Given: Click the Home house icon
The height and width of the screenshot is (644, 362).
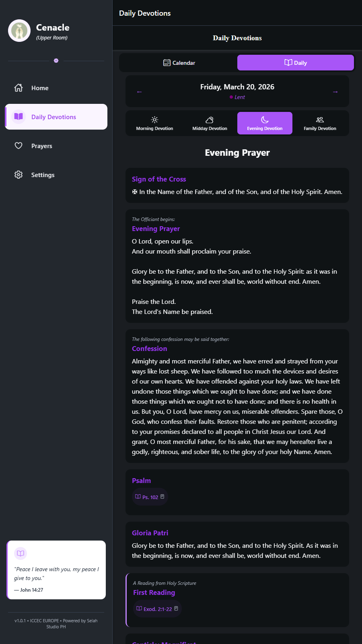Looking at the screenshot, I should (19, 88).
